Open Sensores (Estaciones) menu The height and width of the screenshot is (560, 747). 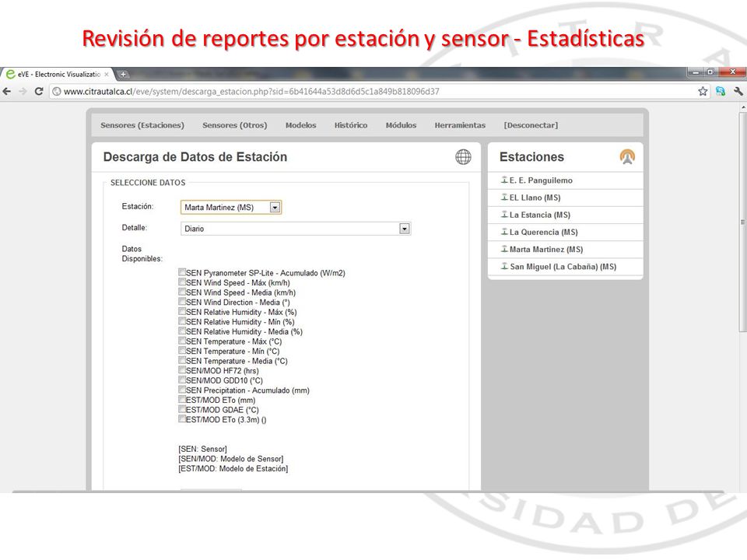click(x=142, y=125)
